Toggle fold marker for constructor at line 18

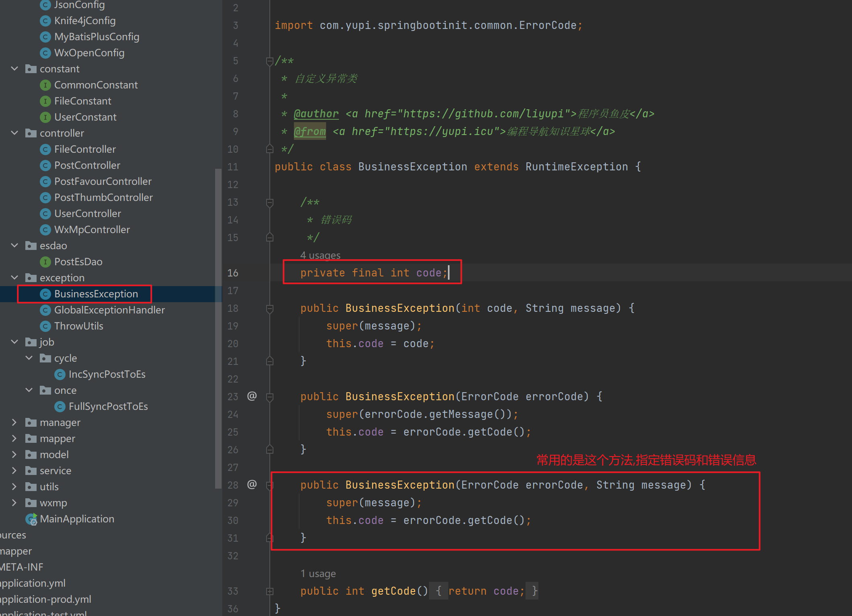point(270,309)
